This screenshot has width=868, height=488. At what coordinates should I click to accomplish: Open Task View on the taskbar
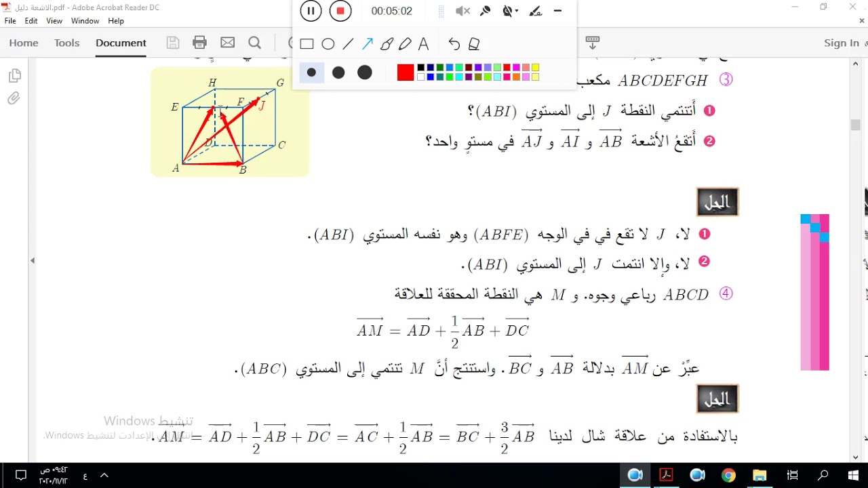tap(792, 475)
